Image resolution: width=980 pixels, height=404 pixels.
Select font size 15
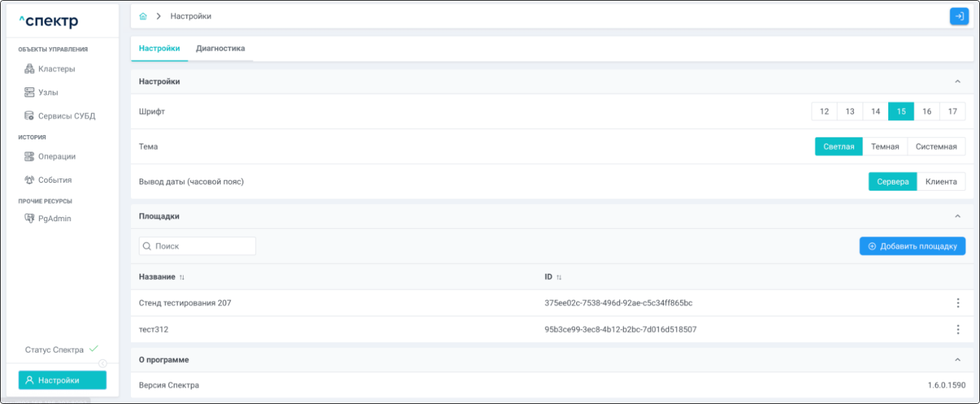pyautogui.click(x=901, y=112)
